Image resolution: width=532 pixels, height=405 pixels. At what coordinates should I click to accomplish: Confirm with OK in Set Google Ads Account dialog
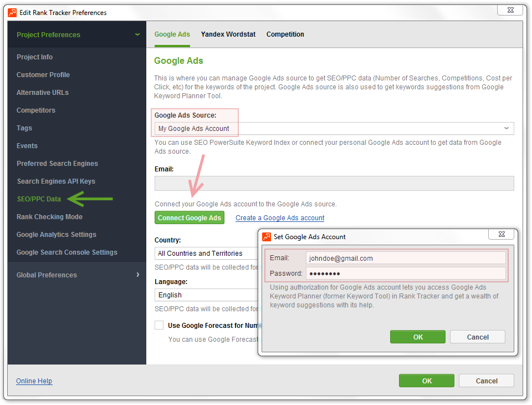(418, 337)
